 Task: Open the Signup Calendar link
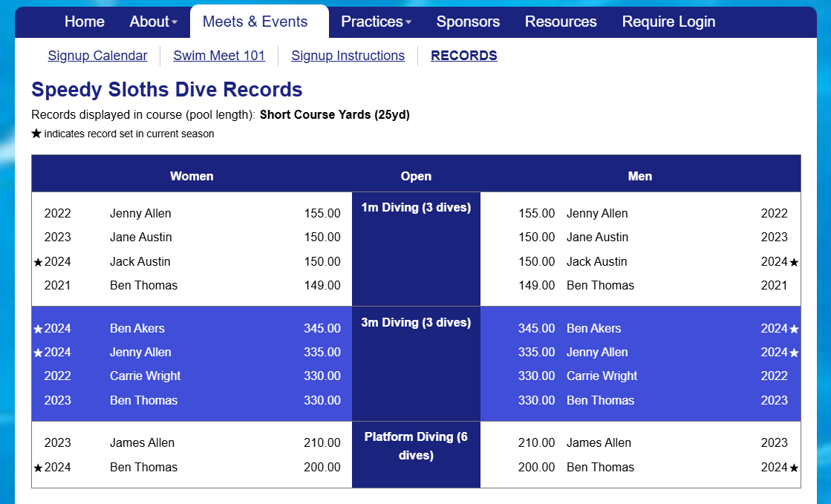click(x=97, y=56)
